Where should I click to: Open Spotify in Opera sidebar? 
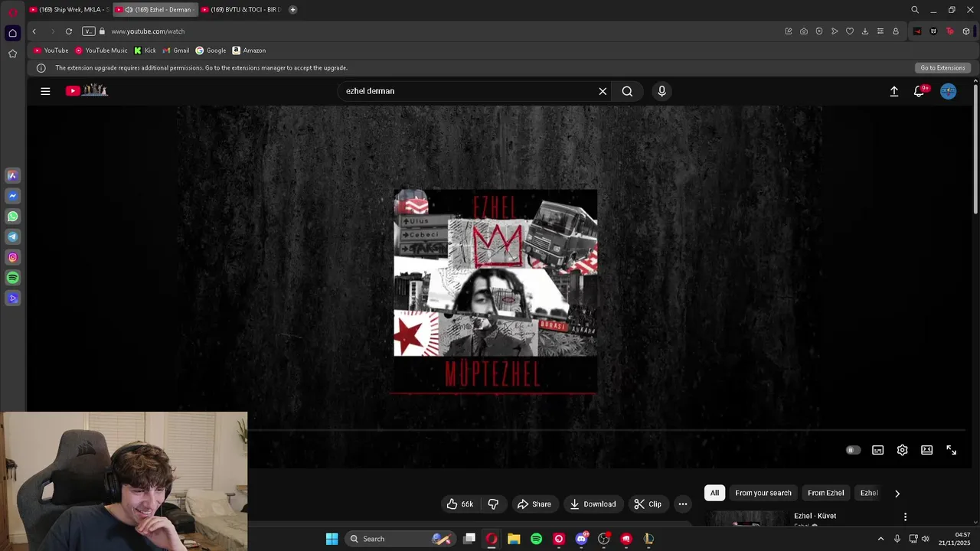pos(12,278)
